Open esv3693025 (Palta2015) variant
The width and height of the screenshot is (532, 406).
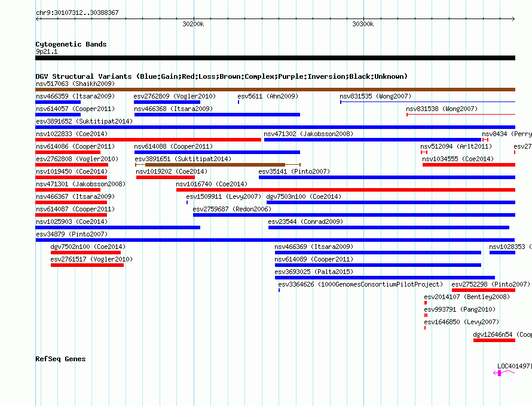(x=385, y=278)
